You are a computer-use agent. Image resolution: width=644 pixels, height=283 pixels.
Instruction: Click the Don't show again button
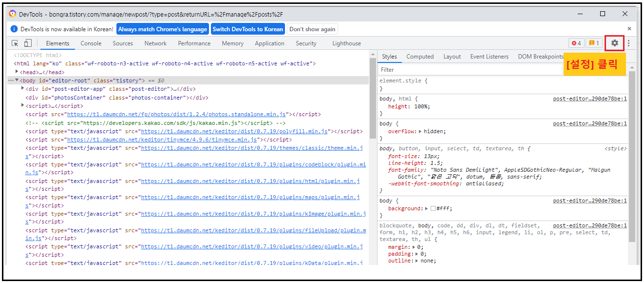(312, 29)
